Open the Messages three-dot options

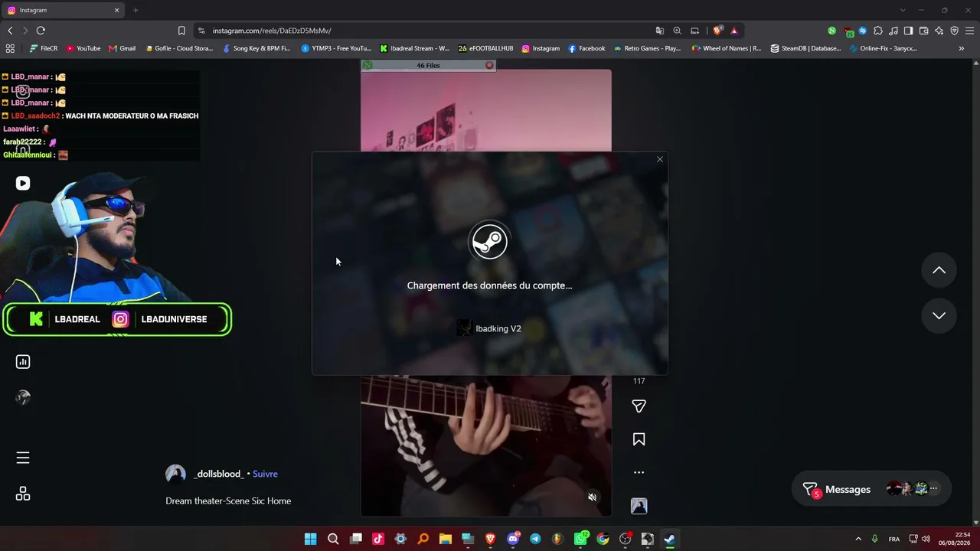[933, 488]
